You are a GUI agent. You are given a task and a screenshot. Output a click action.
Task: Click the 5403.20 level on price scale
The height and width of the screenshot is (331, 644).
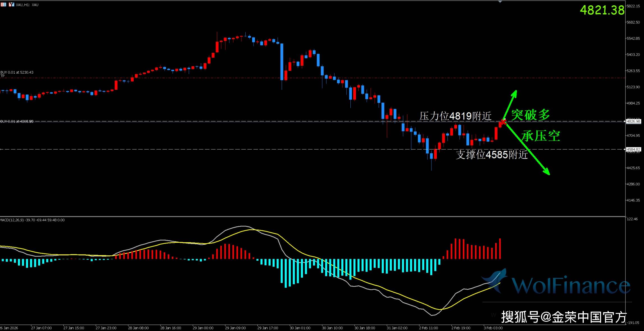tap(633, 55)
